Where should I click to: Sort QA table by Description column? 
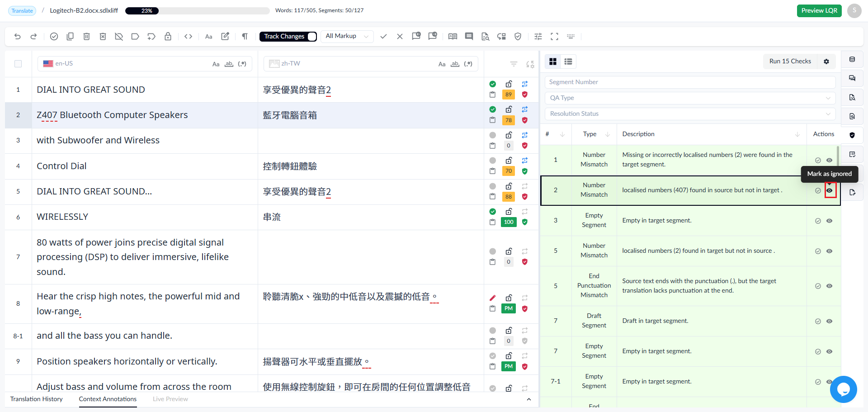coord(797,134)
